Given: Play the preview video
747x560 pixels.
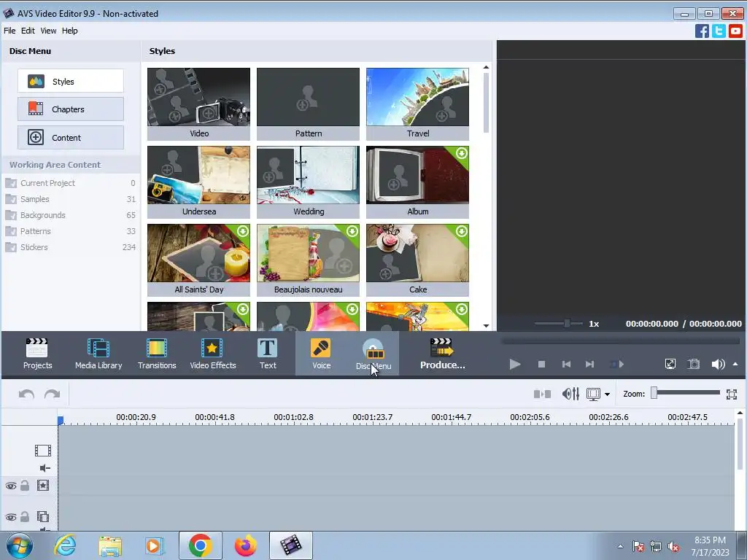Looking at the screenshot, I should pos(514,365).
